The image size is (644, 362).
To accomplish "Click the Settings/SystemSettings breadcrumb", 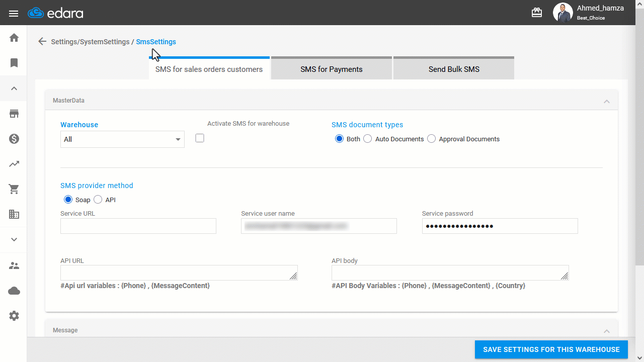I will click(90, 42).
